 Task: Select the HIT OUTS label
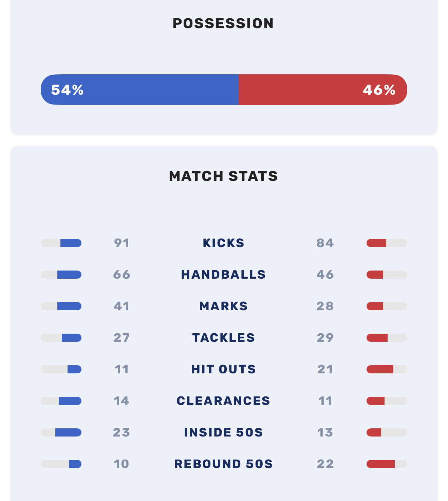point(223,369)
